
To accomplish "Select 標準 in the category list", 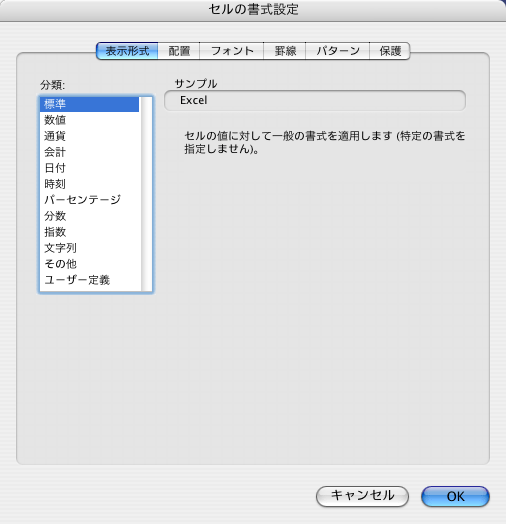I will pos(90,104).
